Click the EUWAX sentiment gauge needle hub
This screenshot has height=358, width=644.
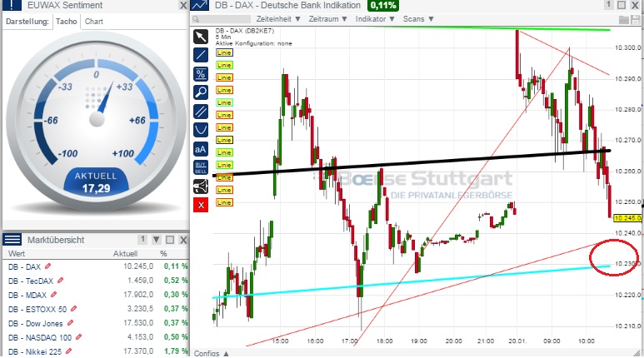tap(97, 119)
